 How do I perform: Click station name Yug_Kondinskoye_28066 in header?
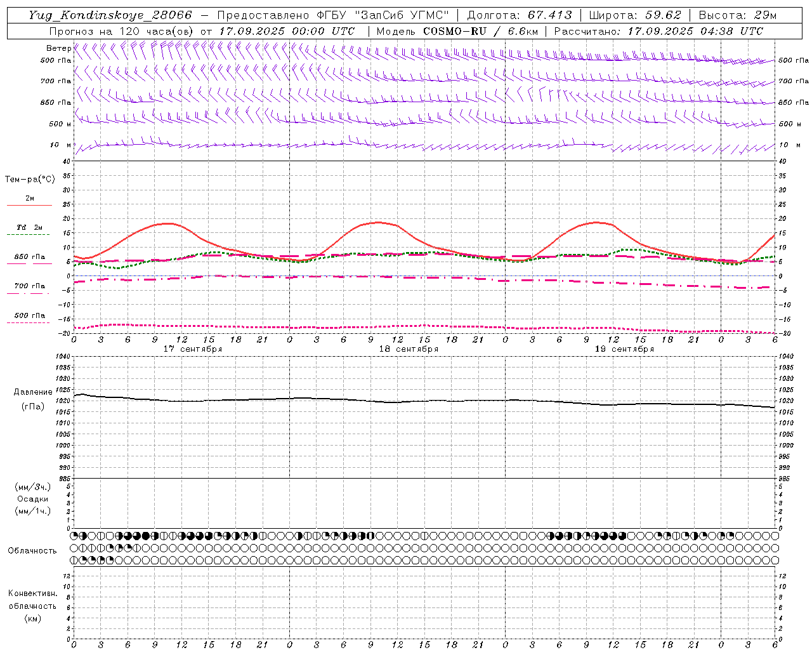coord(110,15)
